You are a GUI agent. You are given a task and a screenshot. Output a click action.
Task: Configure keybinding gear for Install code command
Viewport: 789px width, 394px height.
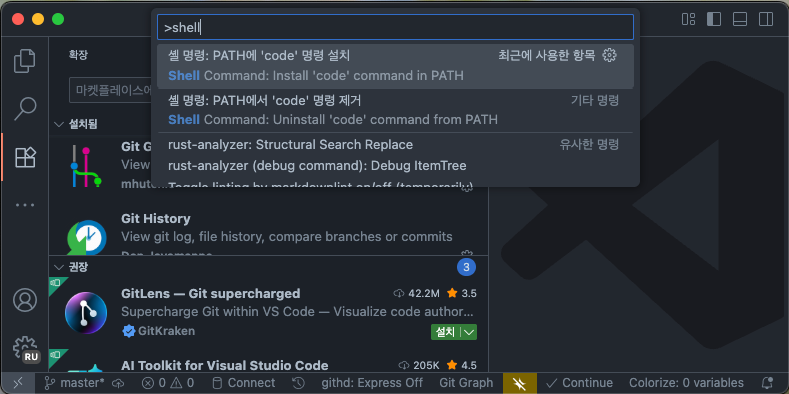click(609, 55)
